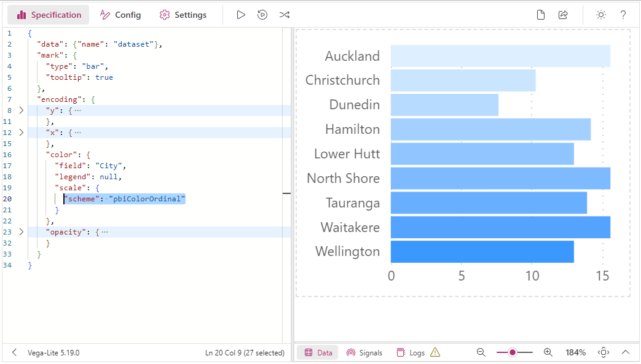Click the zoom level slider handle
This screenshot has width=641, height=364.
(x=512, y=352)
